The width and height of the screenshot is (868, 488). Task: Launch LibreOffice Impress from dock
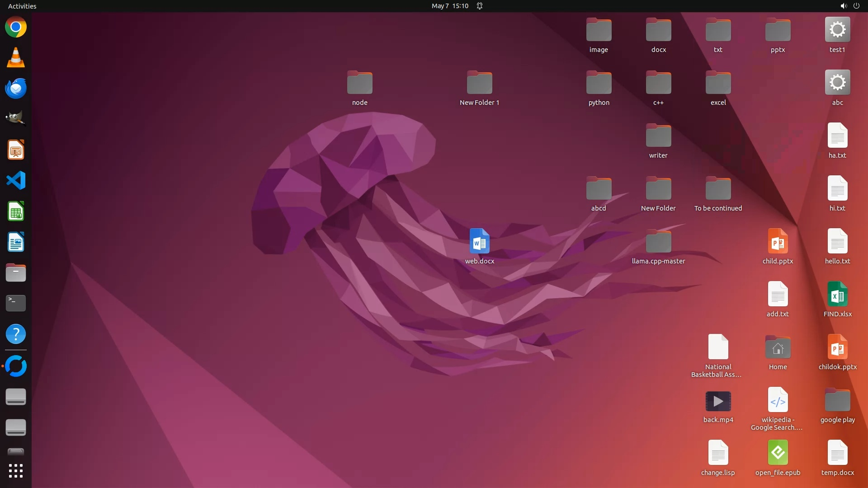tap(16, 150)
